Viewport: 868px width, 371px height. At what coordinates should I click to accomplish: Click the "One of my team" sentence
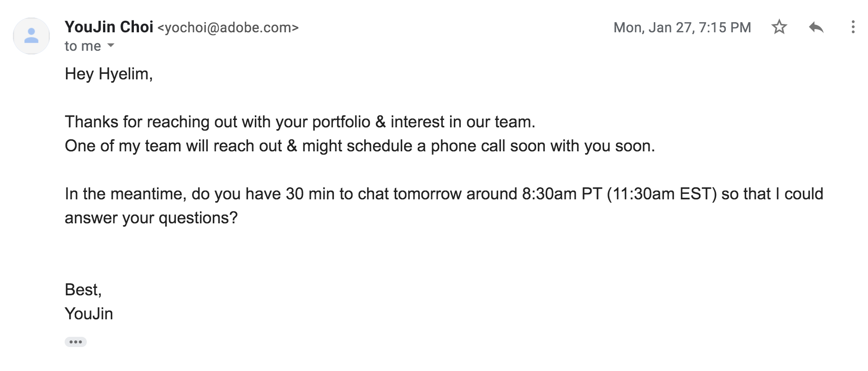coord(360,146)
